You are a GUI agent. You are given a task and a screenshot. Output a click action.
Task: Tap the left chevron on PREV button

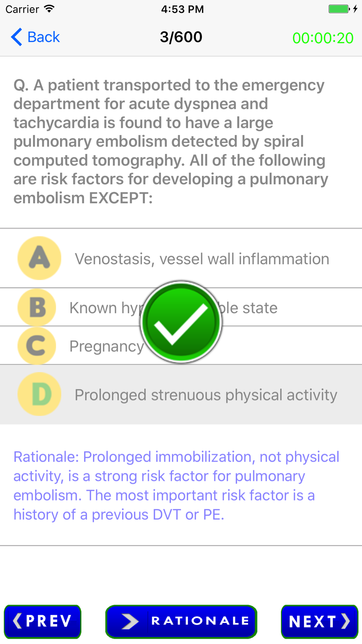pos(17,621)
